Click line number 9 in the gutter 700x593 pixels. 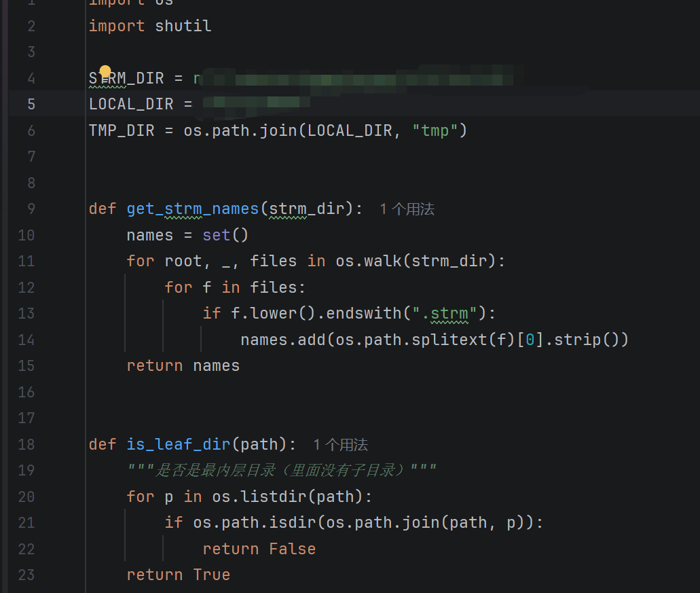(31, 209)
